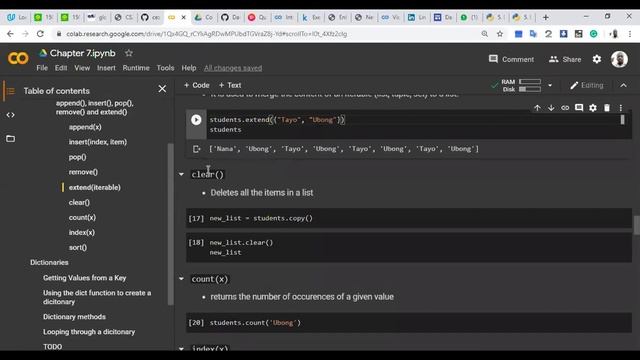Open the Table of contents sidebar icon
The image size is (640, 360).
click(x=10, y=91)
